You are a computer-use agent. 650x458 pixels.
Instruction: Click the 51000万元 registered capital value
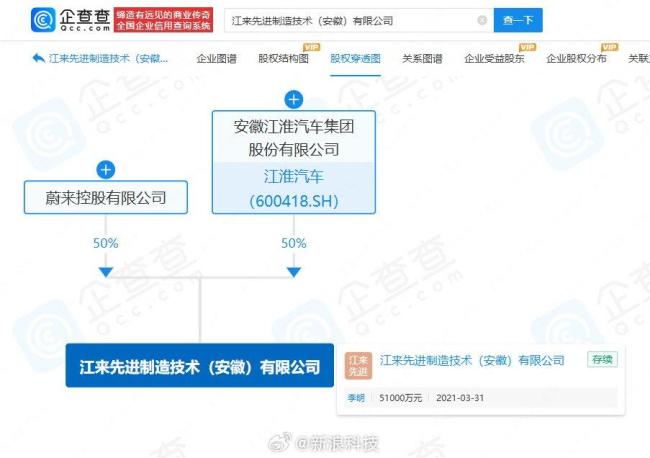(x=400, y=398)
